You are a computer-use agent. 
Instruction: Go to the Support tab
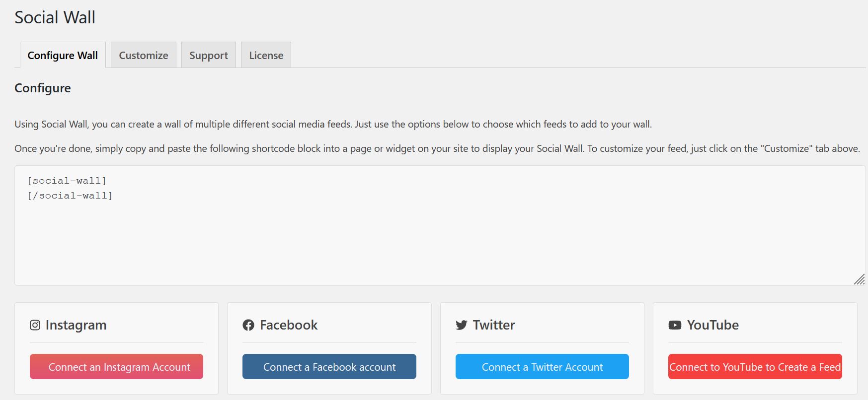click(x=209, y=55)
